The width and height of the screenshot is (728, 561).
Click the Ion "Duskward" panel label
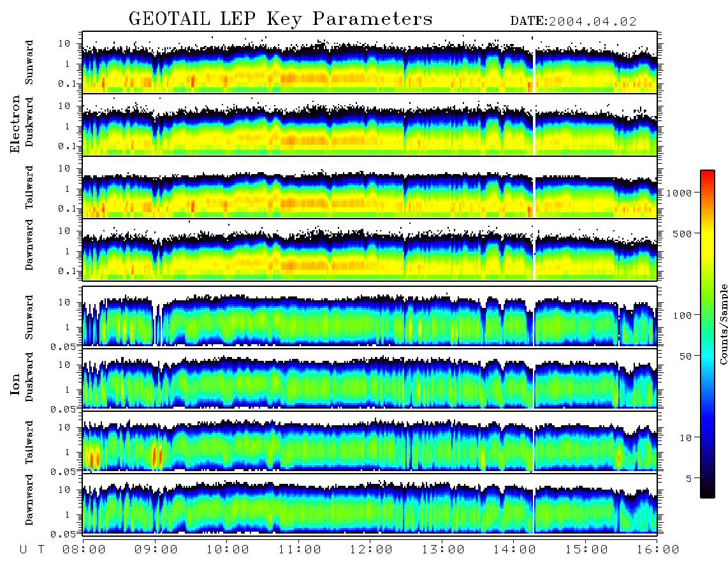coord(29,377)
